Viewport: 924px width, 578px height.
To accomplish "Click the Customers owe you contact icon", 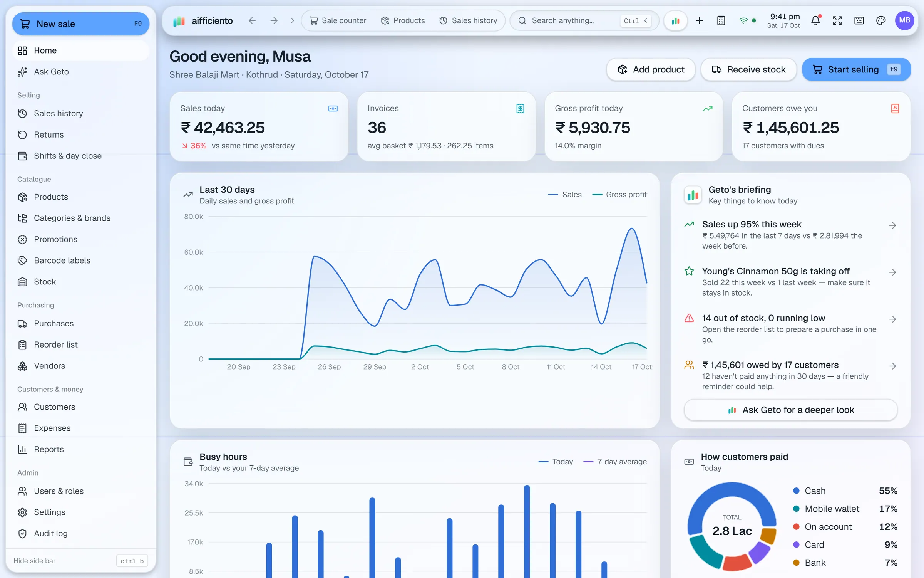I will (x=895, y=109).
